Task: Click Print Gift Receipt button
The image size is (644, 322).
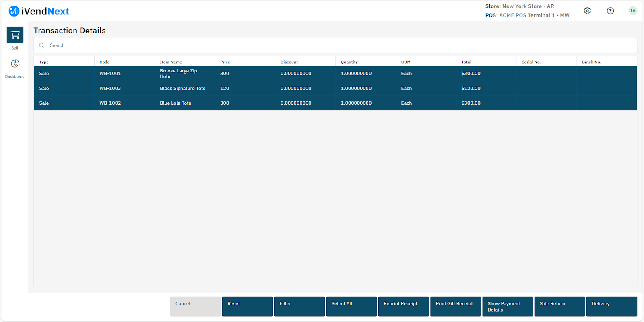Action: pos(455,306)
